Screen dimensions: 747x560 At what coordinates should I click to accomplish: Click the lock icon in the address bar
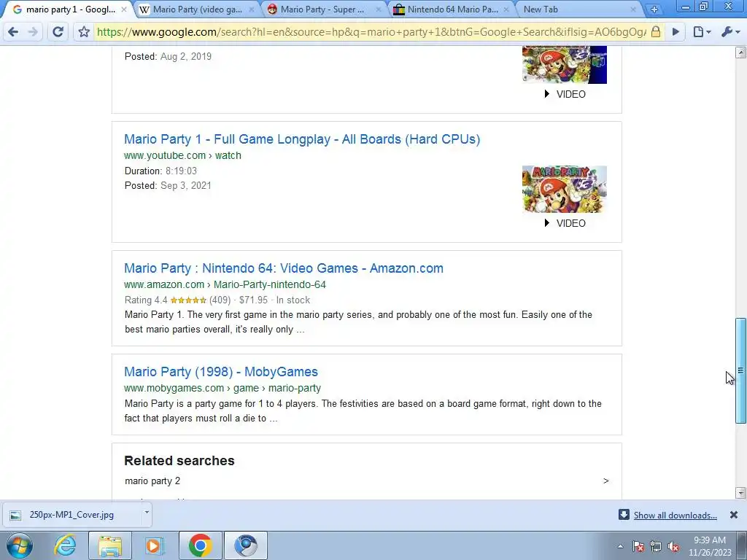(x=656, y=32)
